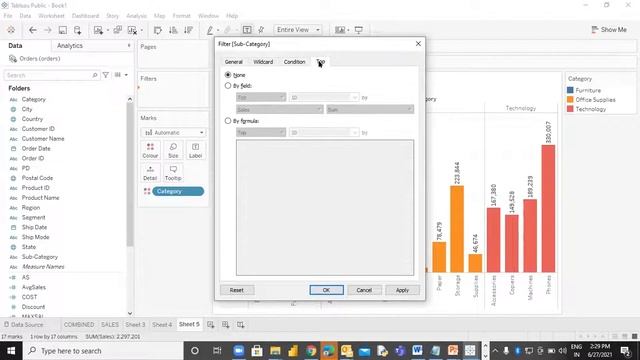This screenshot has height=360, width=640.
Task: Click the Sort Descending icon
Action: tap(188, 30)
